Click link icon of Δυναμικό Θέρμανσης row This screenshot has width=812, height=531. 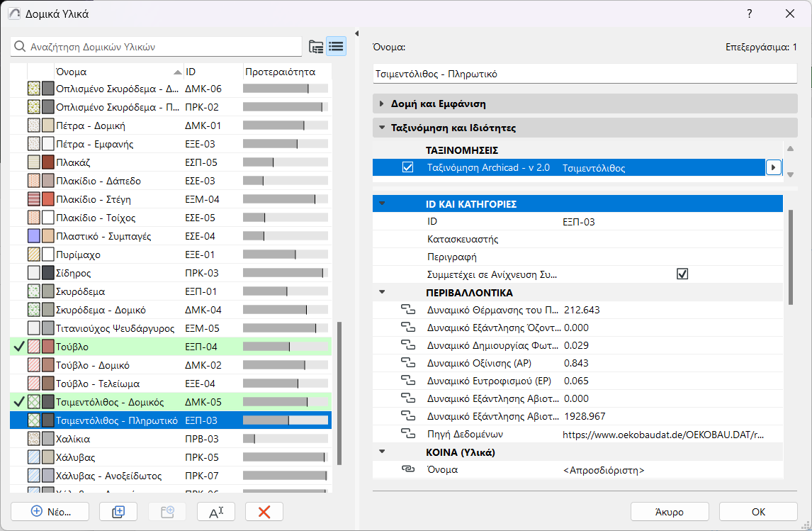click(408, 310)
